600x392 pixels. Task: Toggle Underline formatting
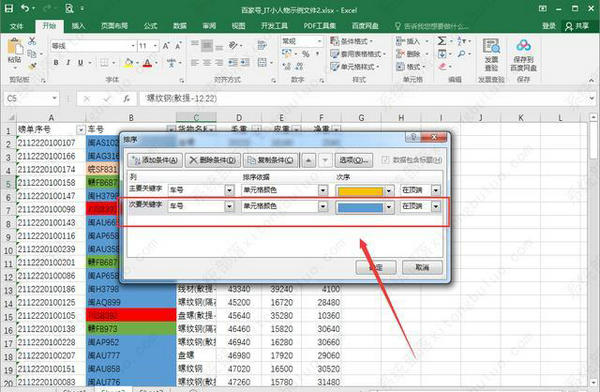pyautogui.click(x=80, y=62)
